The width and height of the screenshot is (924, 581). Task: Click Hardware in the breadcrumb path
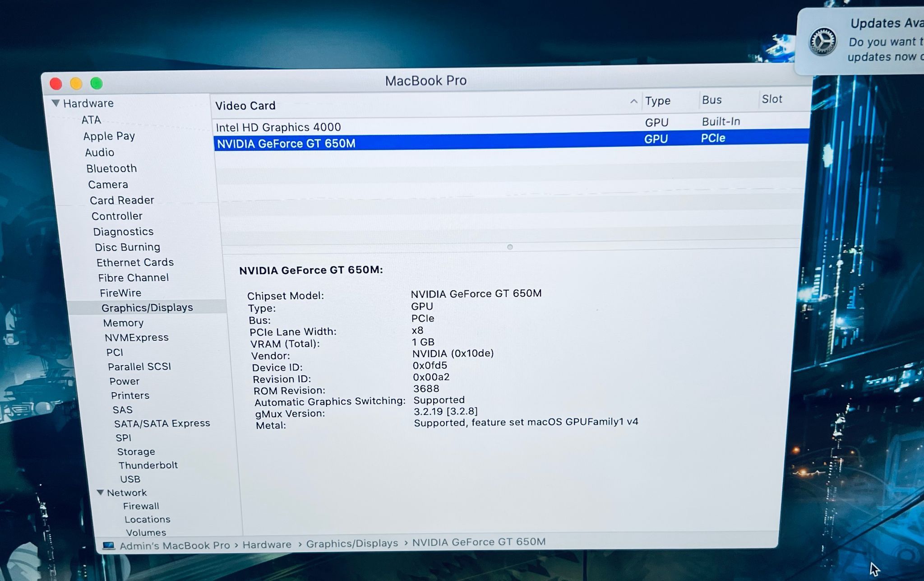(x=267, y=544)
